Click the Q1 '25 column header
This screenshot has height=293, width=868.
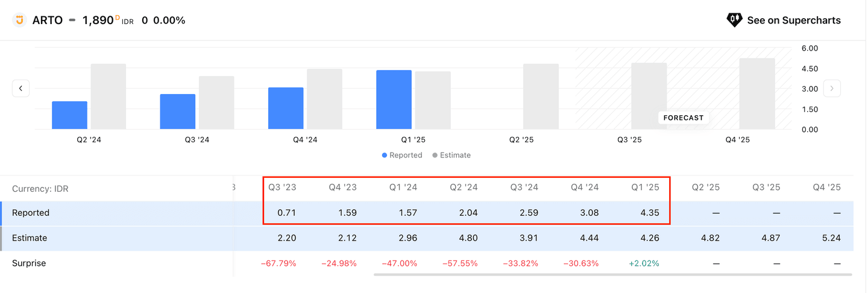pyautogui.click(x=645, y=187)
